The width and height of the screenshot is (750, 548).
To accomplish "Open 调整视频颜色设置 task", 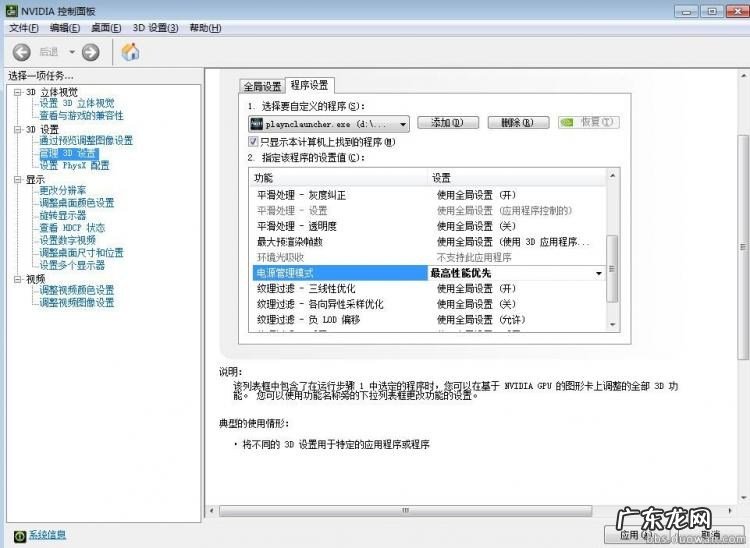I will click(77, 290).
